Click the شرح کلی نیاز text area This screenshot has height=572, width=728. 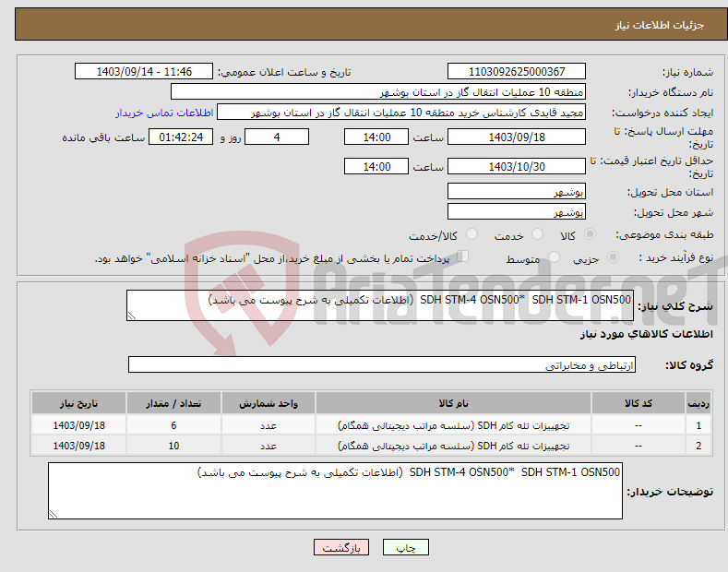(380, 305)
